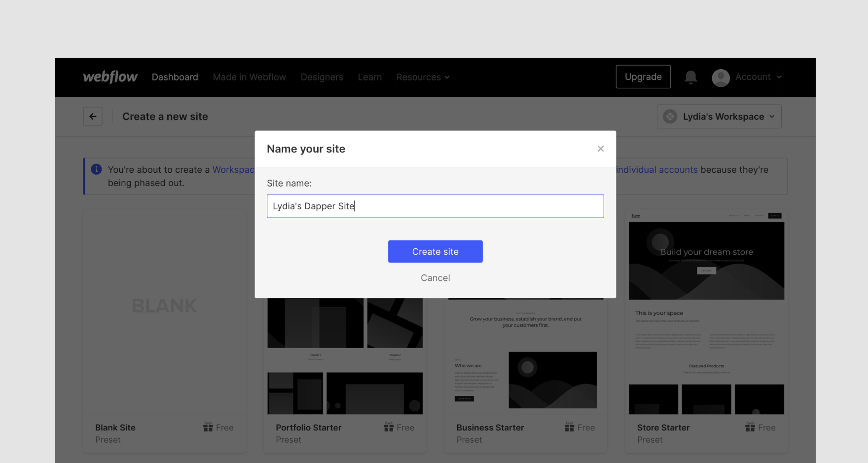Click the info icon on the notice banner

pos(96,169)
